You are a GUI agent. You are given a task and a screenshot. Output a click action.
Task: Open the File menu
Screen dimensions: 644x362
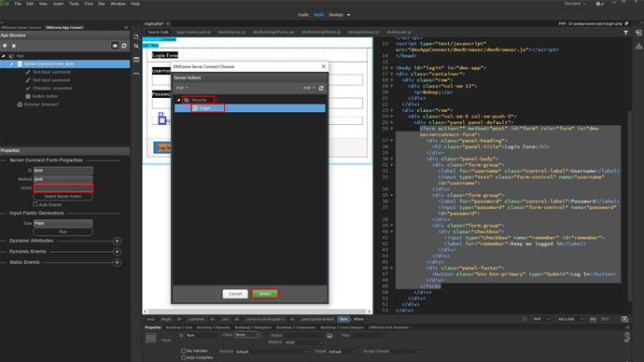coord(18,4)
